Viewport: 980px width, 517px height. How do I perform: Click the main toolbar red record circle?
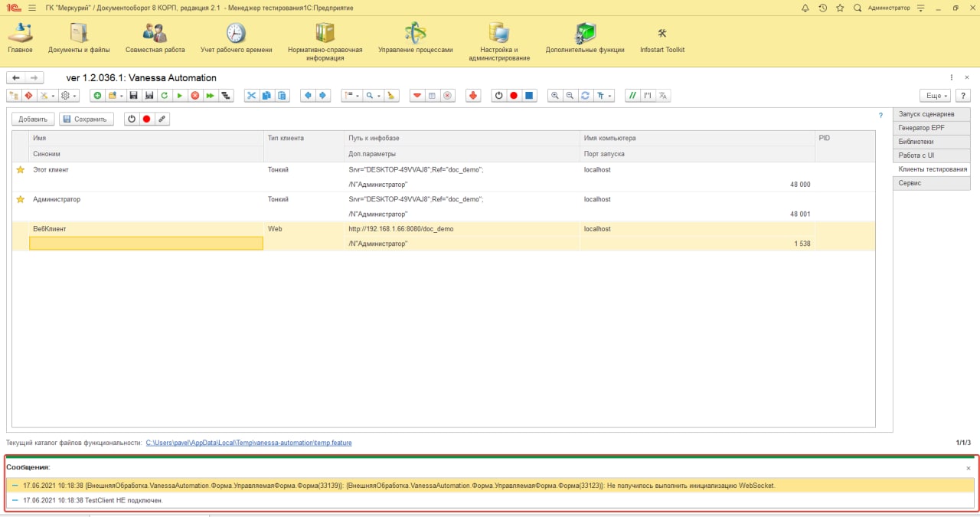[x=514, y=96]
